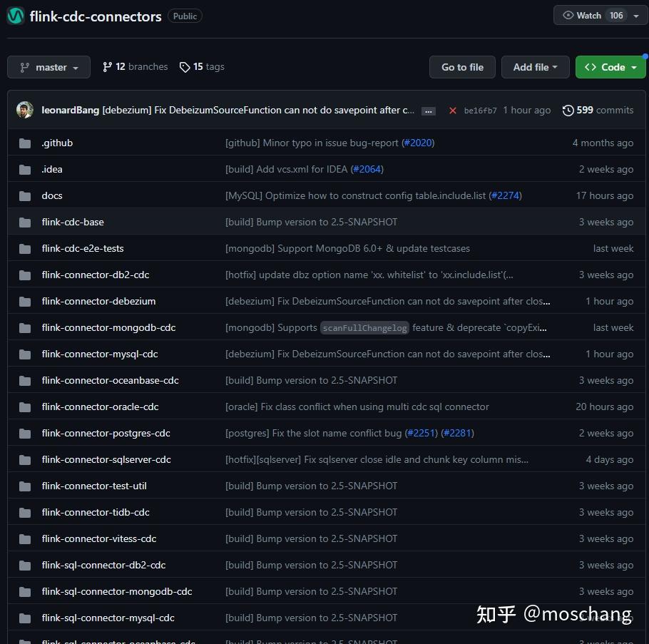
Task: Open the flink-connector-postgres-cdc folder
Action: [x=106, y=433]
